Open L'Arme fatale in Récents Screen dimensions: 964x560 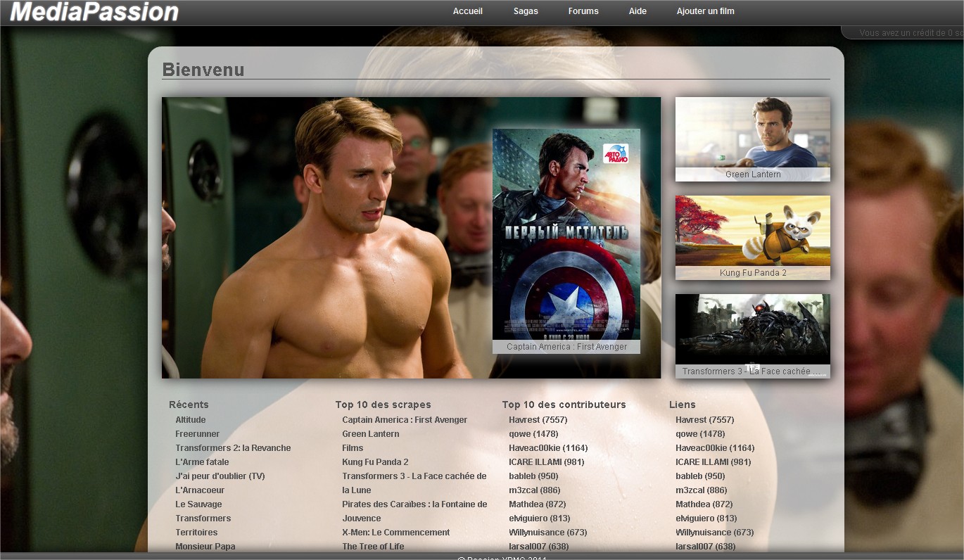(x=203, y=462)
